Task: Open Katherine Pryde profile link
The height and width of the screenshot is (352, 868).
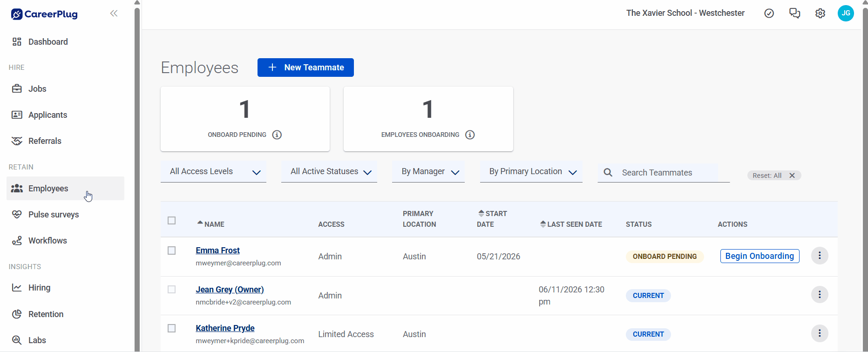Action: 225,328
